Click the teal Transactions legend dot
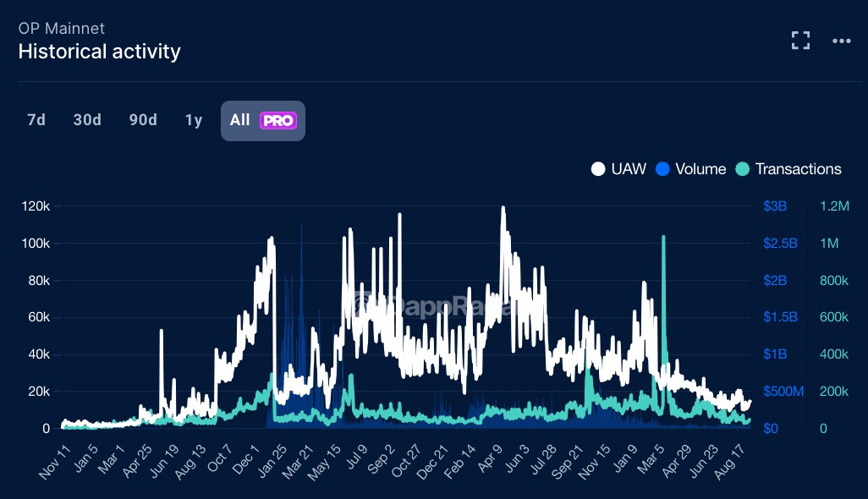868x499 pixels. (743, 169)
